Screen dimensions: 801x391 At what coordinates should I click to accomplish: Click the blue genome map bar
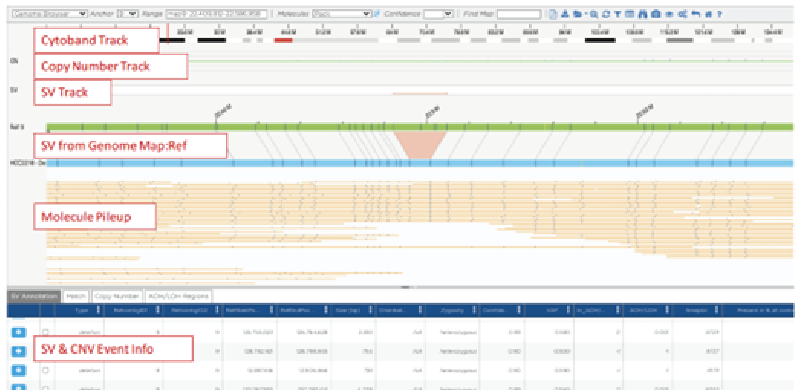[420, 163]
